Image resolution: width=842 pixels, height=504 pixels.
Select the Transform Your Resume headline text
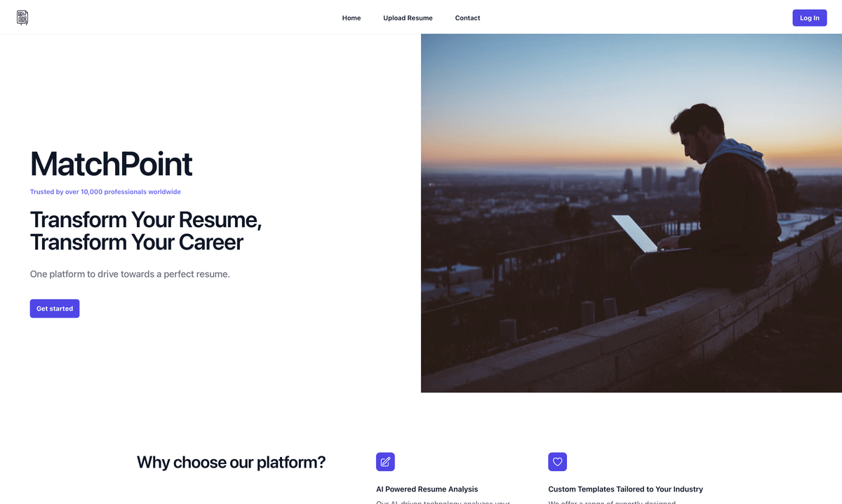point(145,231)
